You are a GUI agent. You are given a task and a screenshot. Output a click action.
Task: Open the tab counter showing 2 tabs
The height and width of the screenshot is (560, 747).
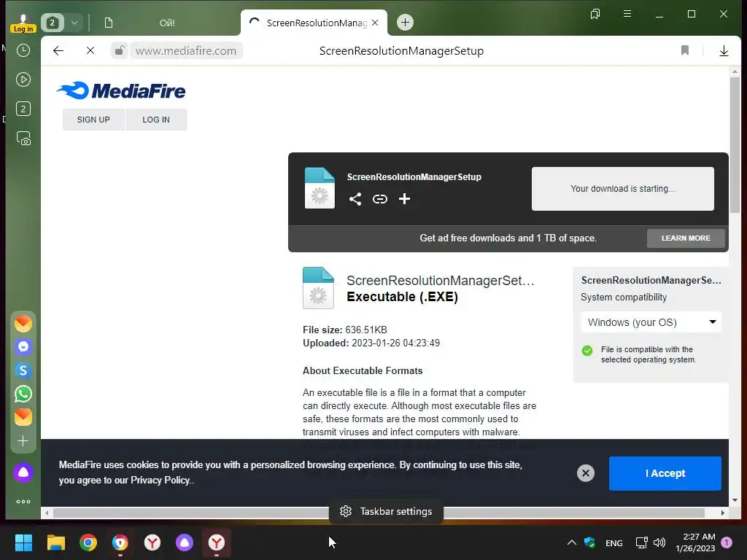tap(53, 23)
